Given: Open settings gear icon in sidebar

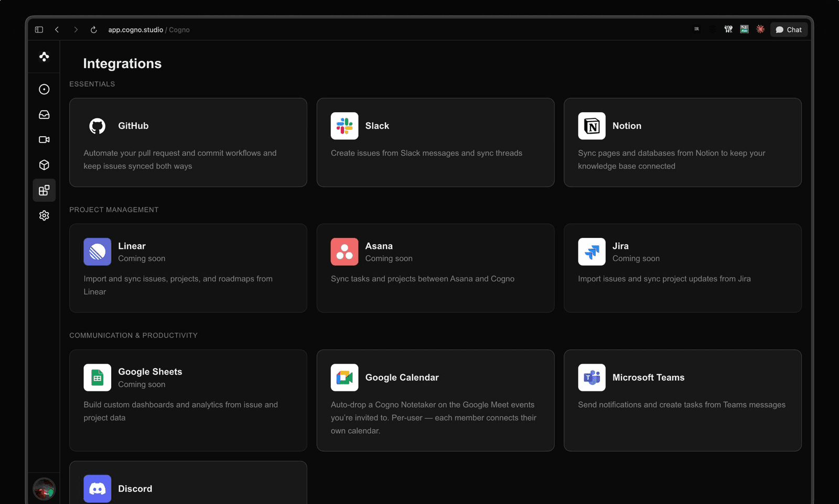Looking at the screenshot, I should [44, 215].
